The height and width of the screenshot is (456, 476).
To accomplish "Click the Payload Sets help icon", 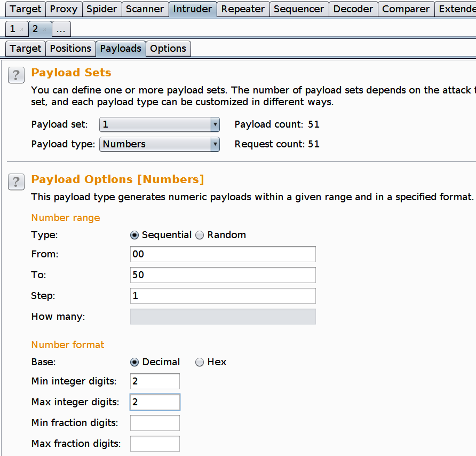I will point(16,75).
